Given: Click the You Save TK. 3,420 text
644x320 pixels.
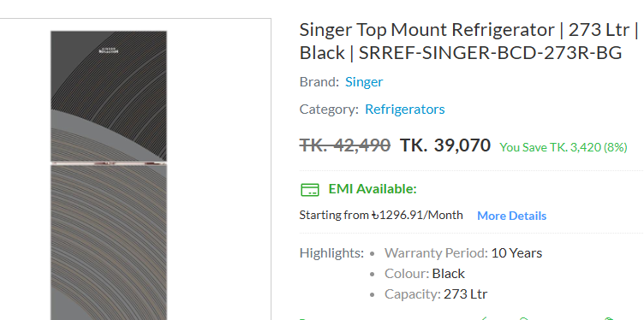Looking at the screenshot, I should click(x=563, y=147).
